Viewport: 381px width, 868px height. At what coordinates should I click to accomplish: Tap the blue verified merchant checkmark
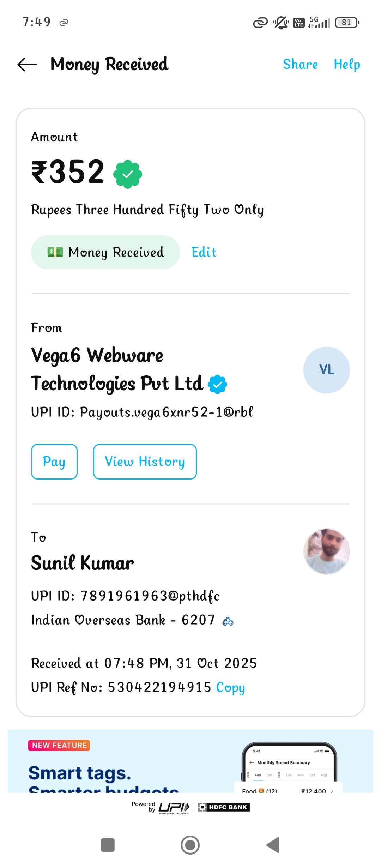pyautogui.click(x=218, y=384)
